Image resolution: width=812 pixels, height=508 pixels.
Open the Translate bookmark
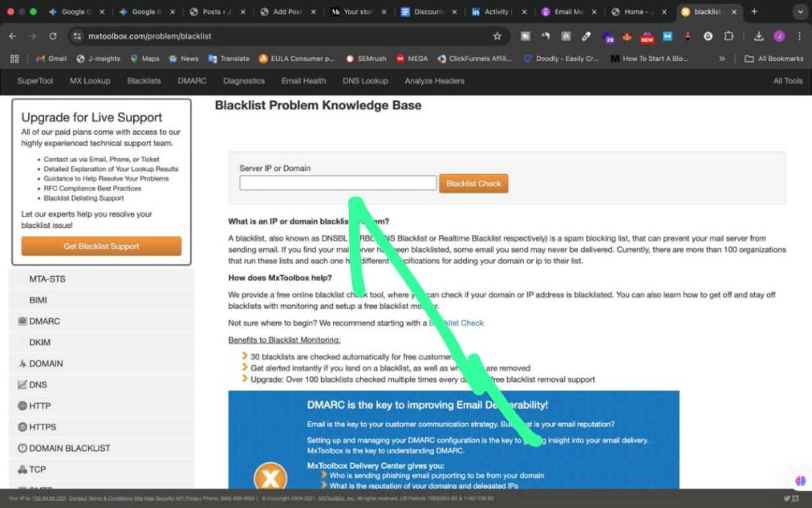click(228, 59)
